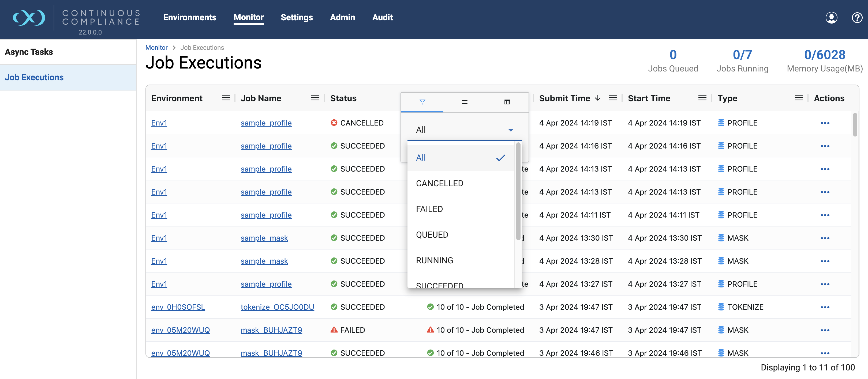Viewport: 868px width, 379px height.
Task: Open Job Name column menu icon
Action: tap(315, 98)
